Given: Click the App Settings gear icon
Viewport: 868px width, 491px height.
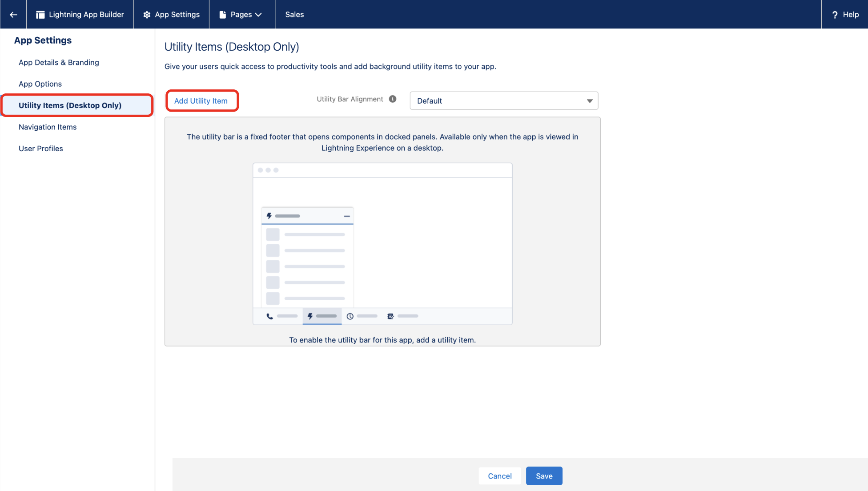Looking at the screenshot, I should click(x=147, y=15).
